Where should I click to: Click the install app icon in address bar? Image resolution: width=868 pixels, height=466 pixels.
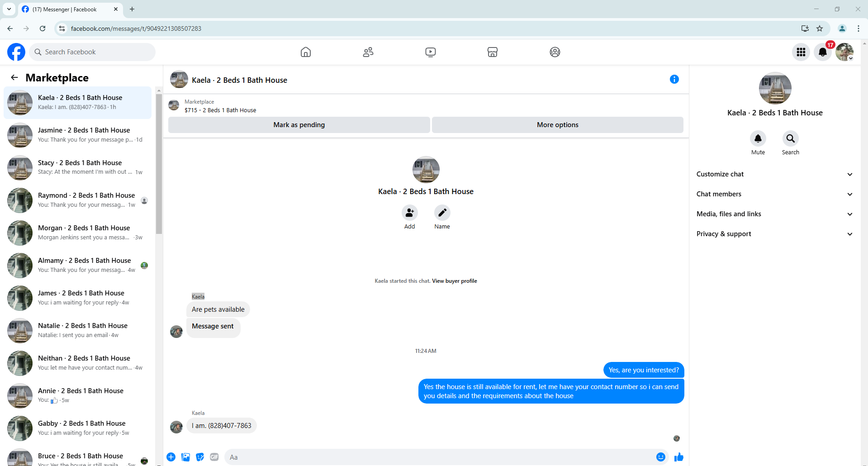point(805,29)
